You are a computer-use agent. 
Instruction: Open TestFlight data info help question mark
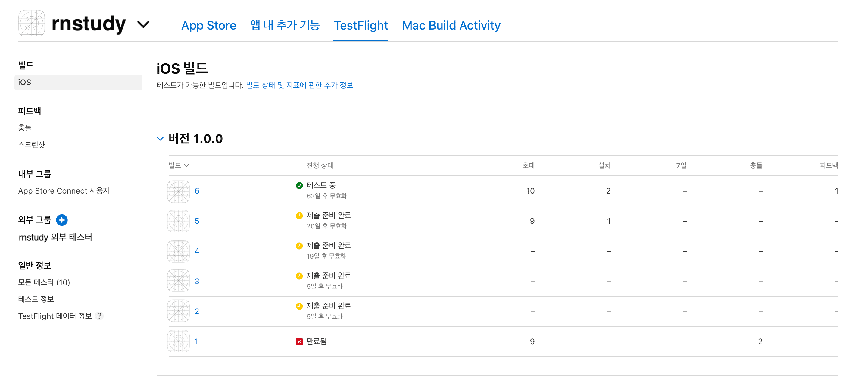[x=99, y=316]
